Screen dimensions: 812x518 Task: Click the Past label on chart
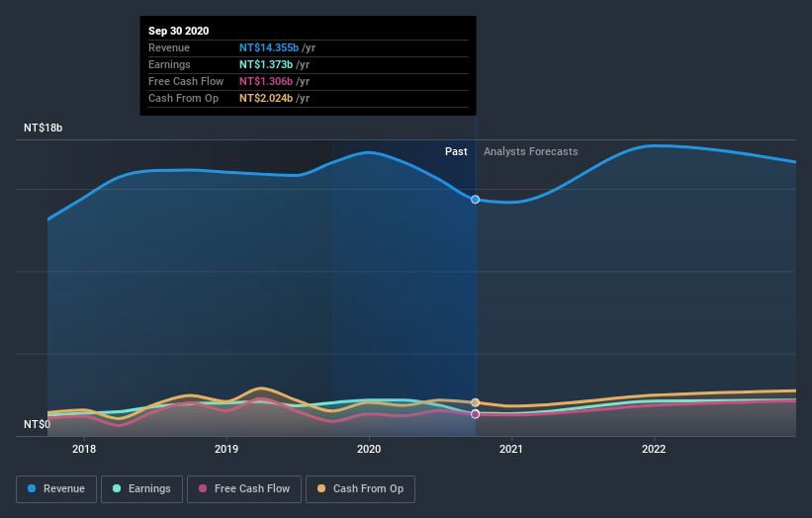[x=456, y=151]
